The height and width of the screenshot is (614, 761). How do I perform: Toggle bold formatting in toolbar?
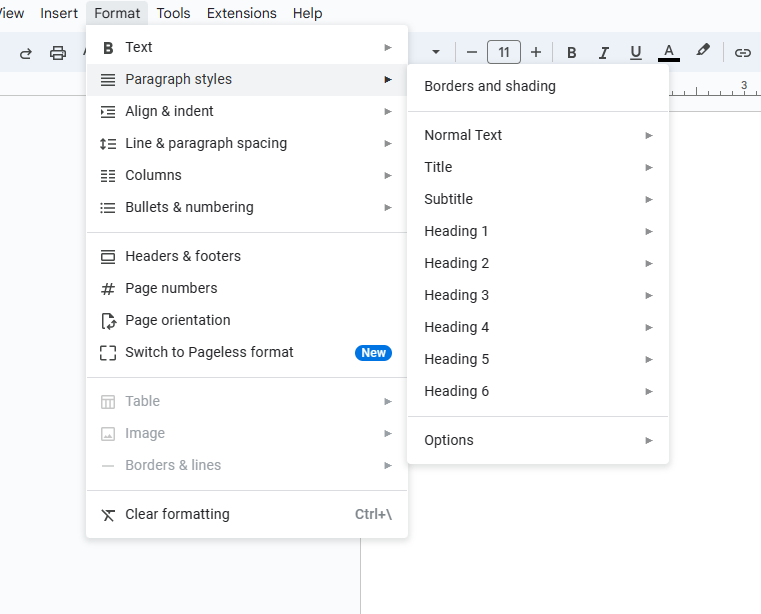[x=572, y=52]
